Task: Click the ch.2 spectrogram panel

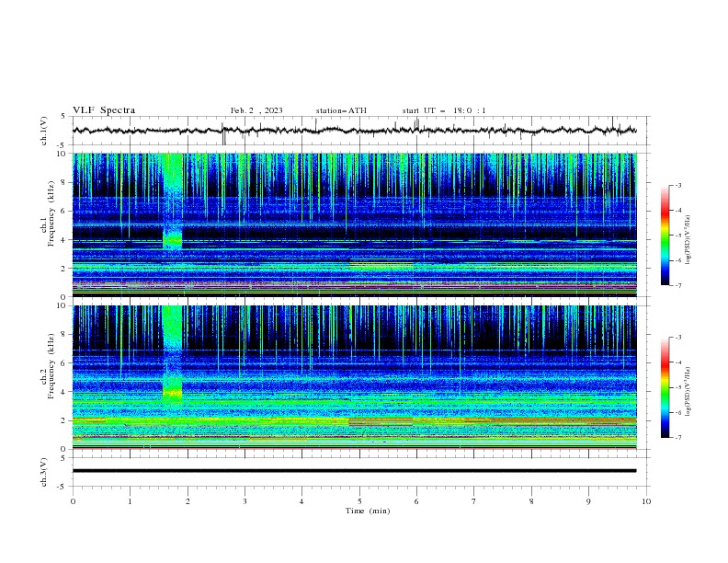Action: click(x=354, y=377)
